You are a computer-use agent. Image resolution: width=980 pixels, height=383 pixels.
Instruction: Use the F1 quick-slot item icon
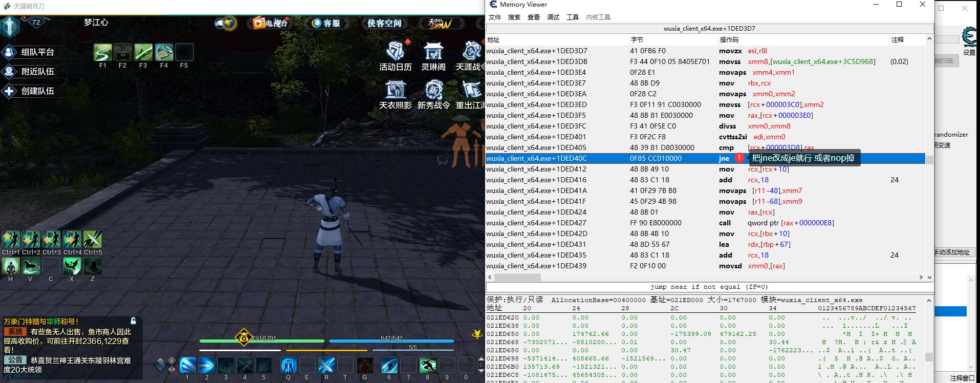coord(102,53)
